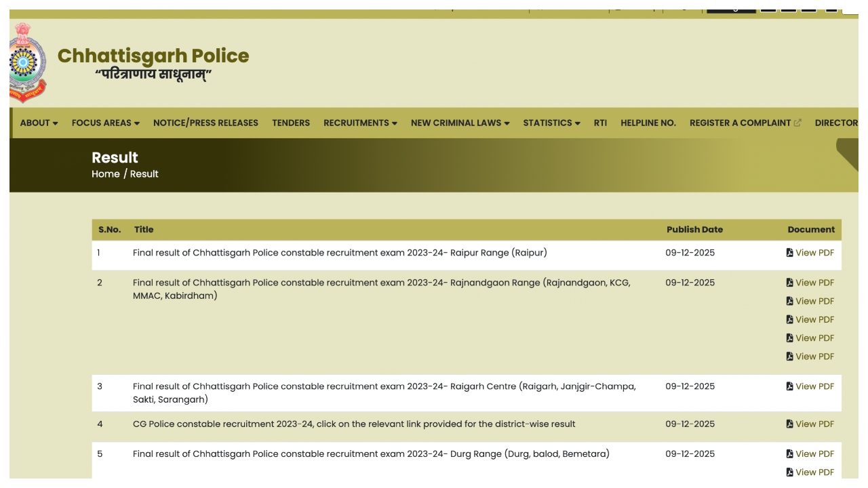Click the second PDF icon in Durg Range row
868x488 pixels.
tap(789, 472)
